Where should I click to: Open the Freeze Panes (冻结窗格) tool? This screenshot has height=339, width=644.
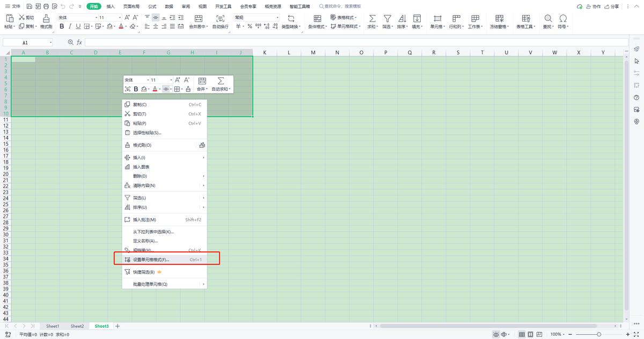499,18
